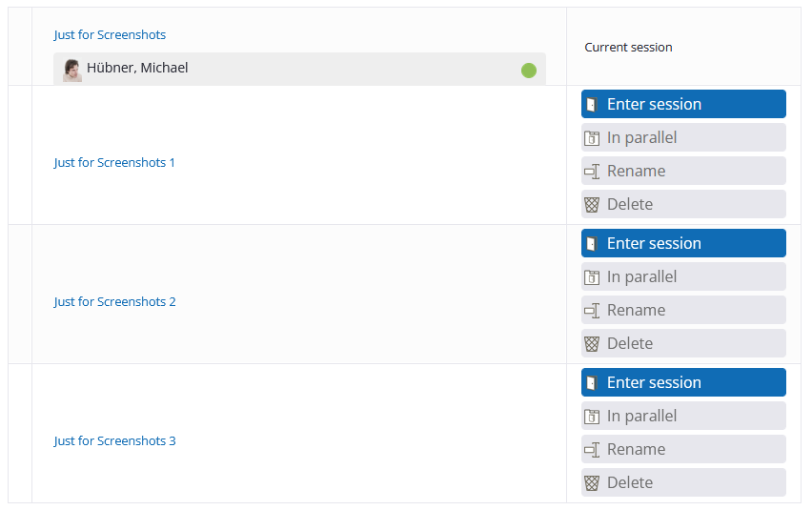Open the Just for Screenshots 1 link
812x510 pixels.
(114, 163)
